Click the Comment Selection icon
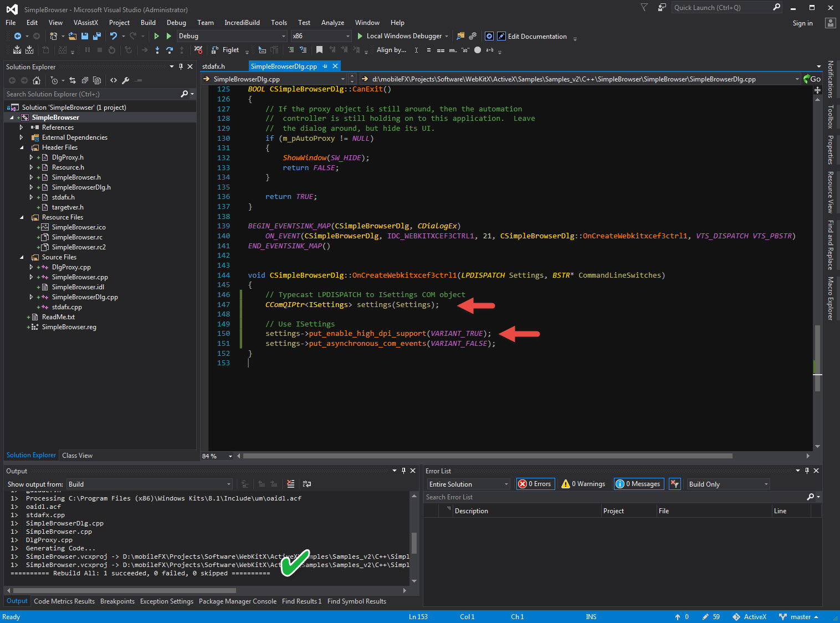 pyautogui.click(x=291, y=50)
